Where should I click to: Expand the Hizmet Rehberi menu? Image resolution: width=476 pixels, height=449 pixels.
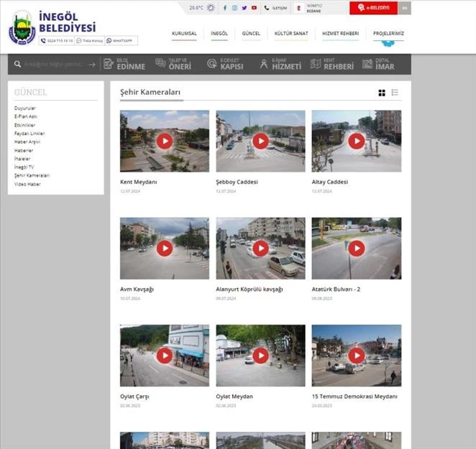(x=340, y=34)
